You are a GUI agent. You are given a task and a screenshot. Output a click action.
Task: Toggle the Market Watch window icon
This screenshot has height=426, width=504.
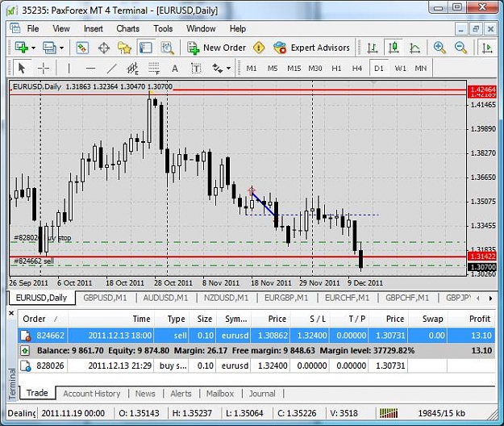pyautogui.click(x=82, y=48)
